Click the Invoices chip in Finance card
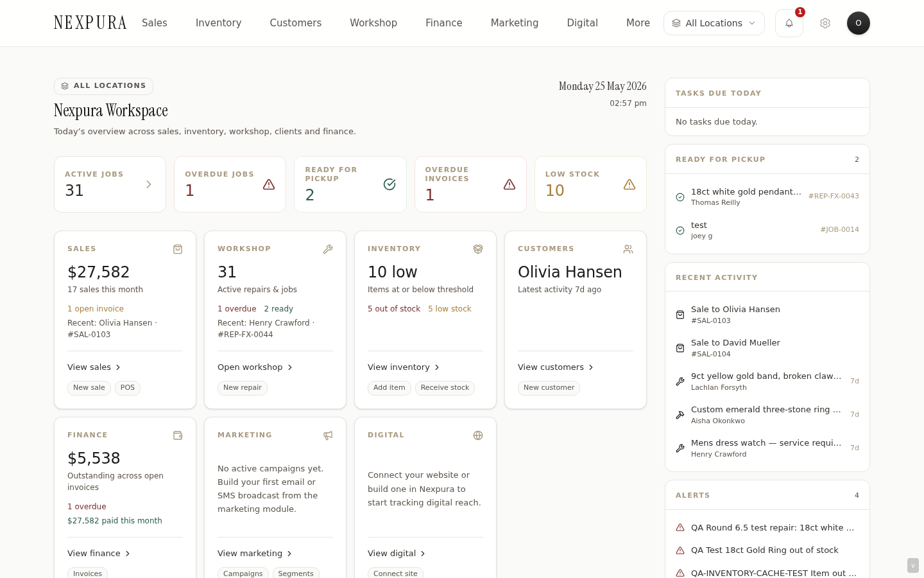The height and width of the screenshot is (578, 924). (x=88, y=573)
